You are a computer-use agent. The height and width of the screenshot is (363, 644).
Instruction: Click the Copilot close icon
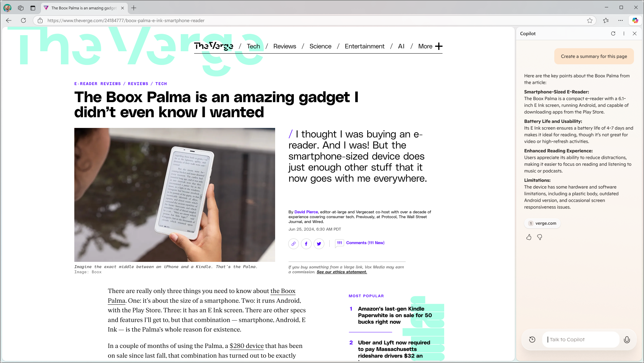pos(635,33)
